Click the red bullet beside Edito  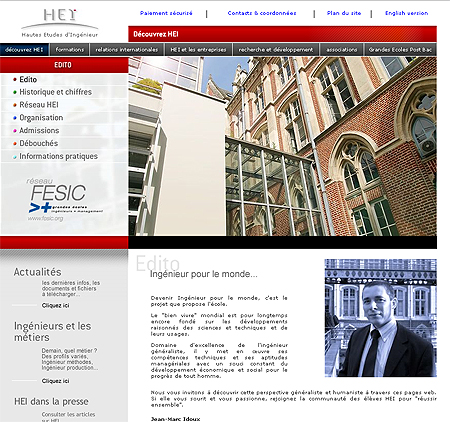[x=15, y=79]
